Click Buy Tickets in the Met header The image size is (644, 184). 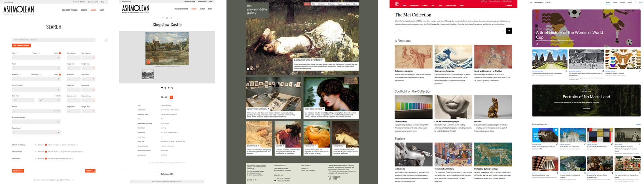pos(484,1)
